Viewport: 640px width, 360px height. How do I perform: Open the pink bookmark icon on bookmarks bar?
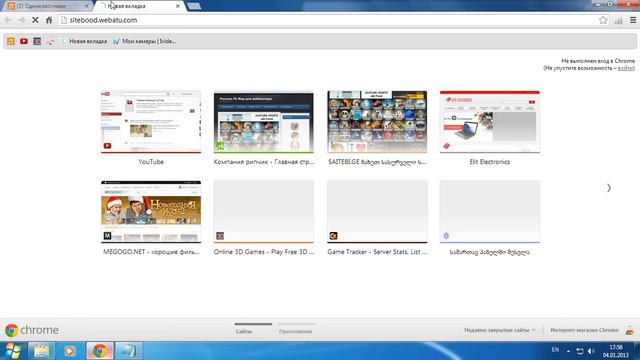point(50,41)
